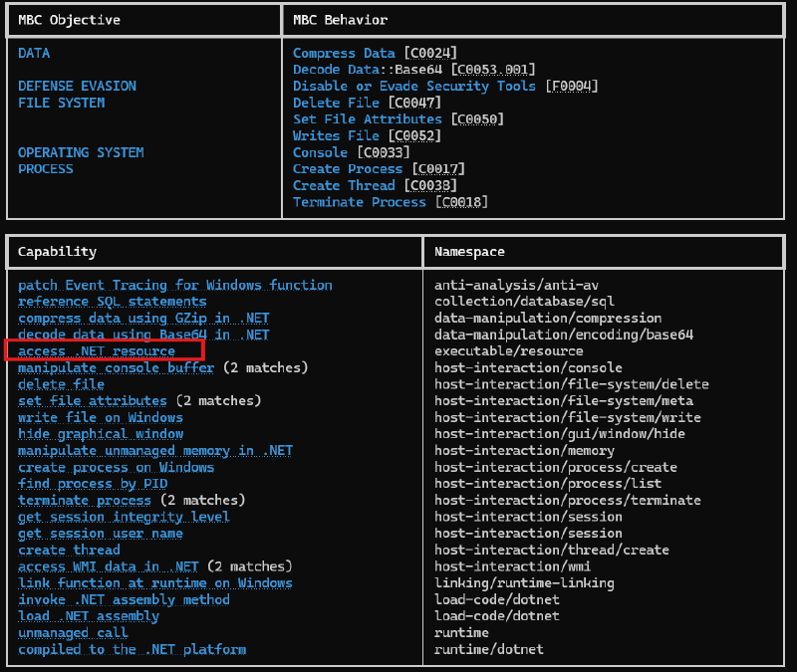This screenshot has height=672, width=797.
Task: Open the Set File Attributes behavior link
Action: click(x=368, y=119)
